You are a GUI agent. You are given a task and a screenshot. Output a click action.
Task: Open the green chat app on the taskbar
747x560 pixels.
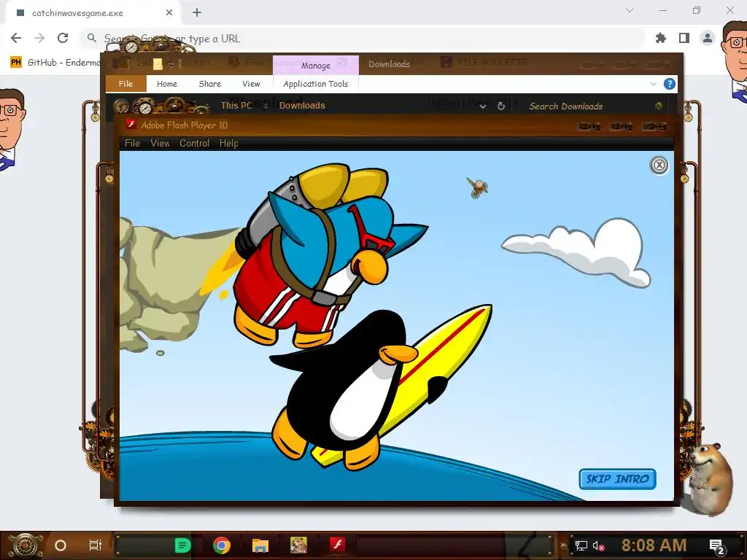point(182,545)
